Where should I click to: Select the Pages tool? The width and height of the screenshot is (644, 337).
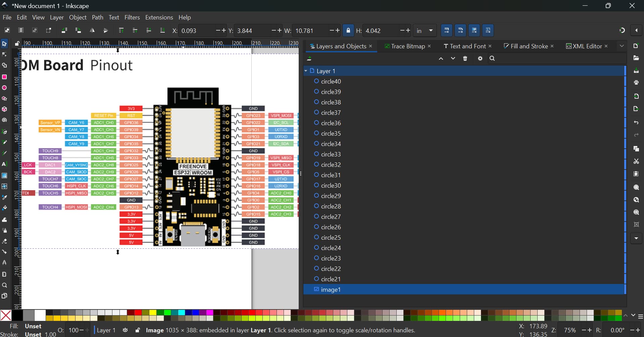coord(4,296)
